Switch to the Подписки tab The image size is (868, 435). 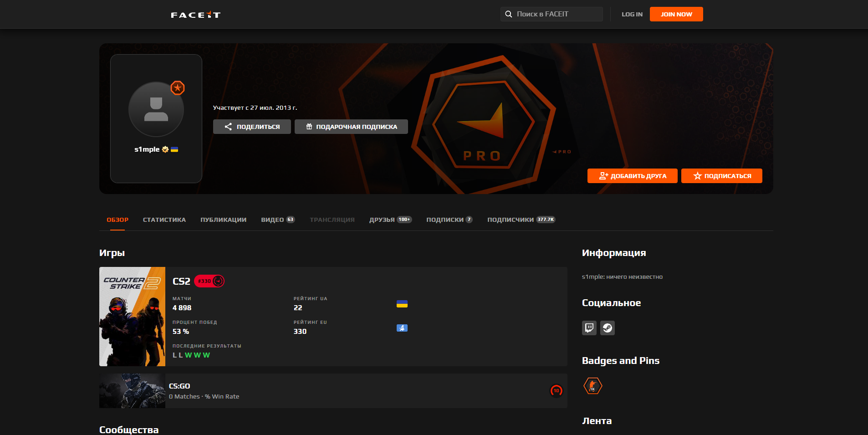pyautogui.click(x=449, y=220)
